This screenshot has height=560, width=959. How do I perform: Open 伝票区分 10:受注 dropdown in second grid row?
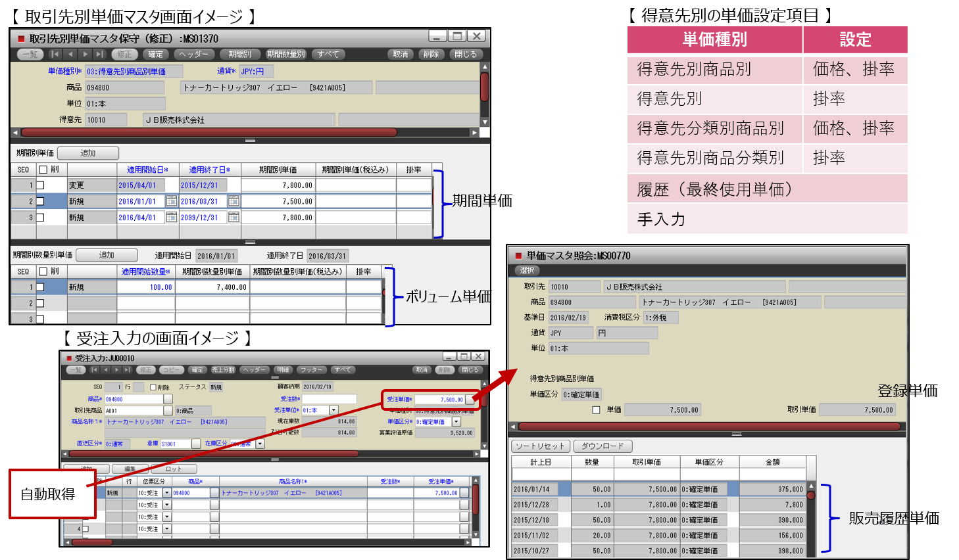point(167,505)
